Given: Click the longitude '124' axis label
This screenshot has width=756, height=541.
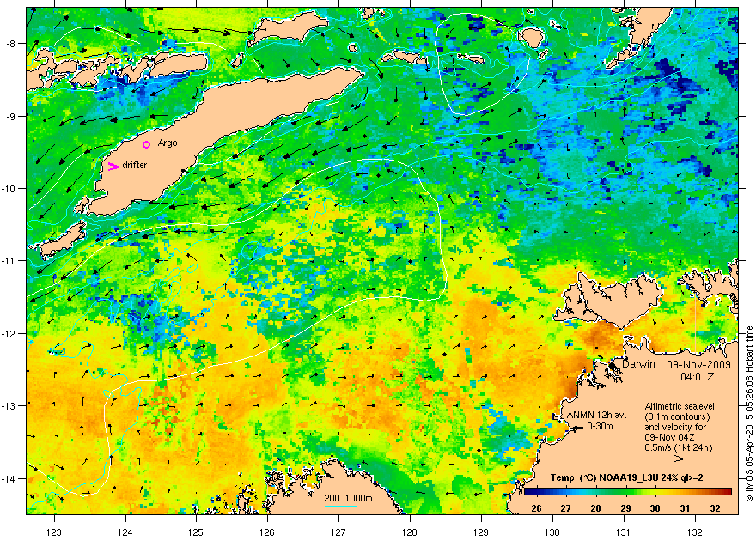Looking at the screenshot, I should 125,532.
